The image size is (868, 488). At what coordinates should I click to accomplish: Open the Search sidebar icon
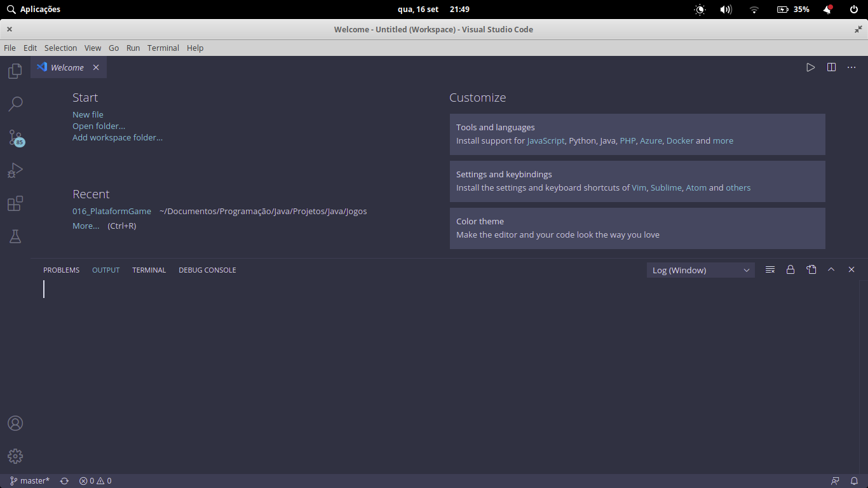point(15,104)
